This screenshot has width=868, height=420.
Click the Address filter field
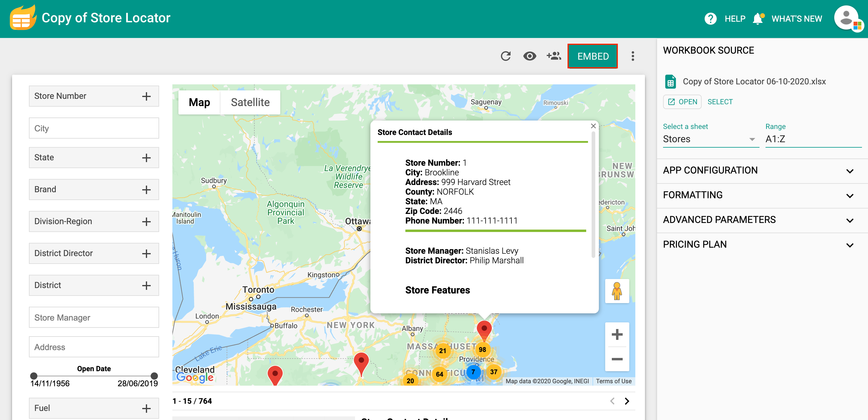94,347
